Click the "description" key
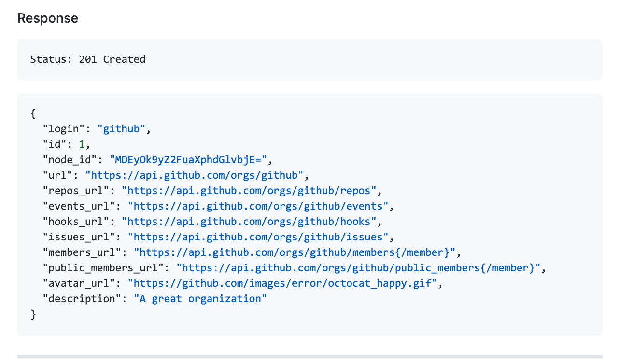This screenshot has width=618, height=364. point(82,299)
